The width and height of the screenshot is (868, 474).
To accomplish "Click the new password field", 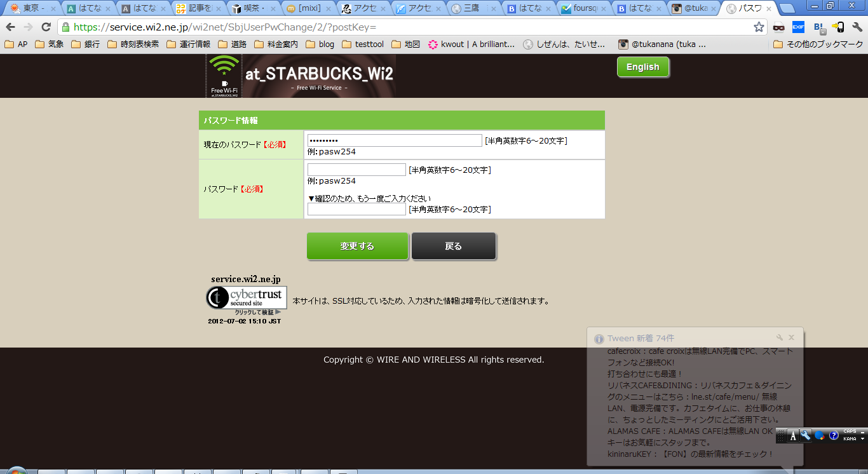I will pyautogui.click(x=356, y=170).
